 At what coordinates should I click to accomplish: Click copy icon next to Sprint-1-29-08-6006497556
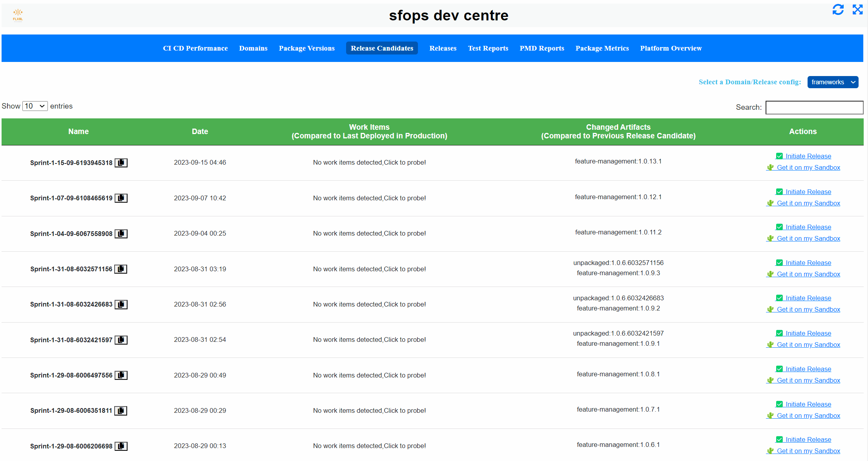click(x=121, y=375)
